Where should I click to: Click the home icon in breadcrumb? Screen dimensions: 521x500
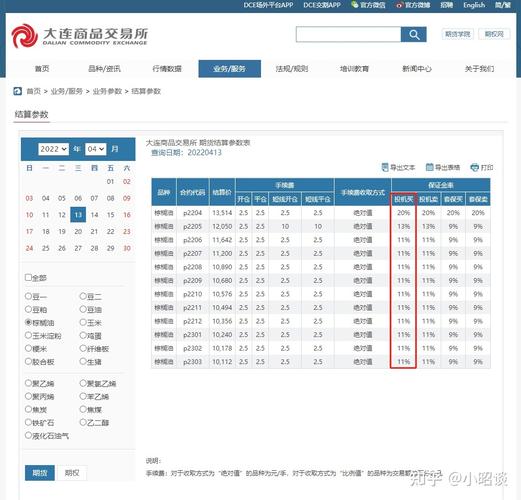17,91
